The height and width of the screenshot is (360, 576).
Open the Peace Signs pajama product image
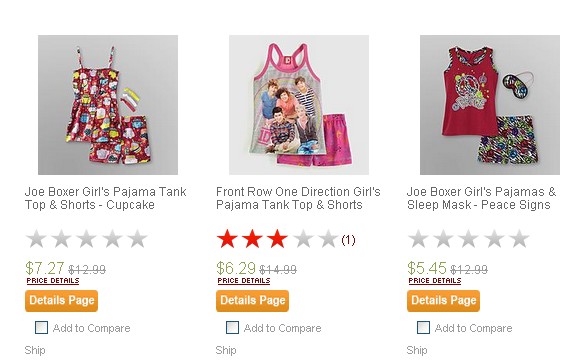coord(490,105)
